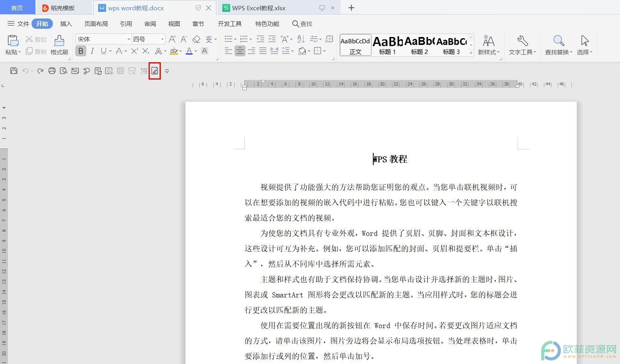Click the Print icon in quick access toolbar

coord(52,71)
